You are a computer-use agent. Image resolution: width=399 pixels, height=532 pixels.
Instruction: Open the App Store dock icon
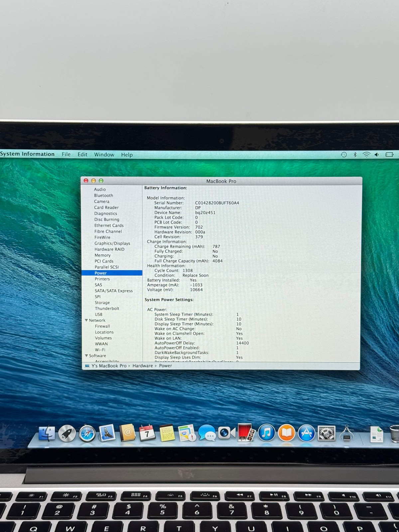click(x=306, y=433)
